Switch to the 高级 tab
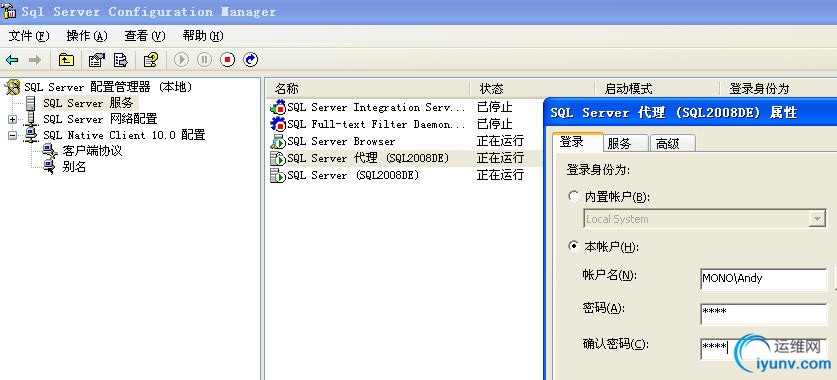Image resolution: width=837 pixels, height=380 pixels. click(x=673, y=143)
